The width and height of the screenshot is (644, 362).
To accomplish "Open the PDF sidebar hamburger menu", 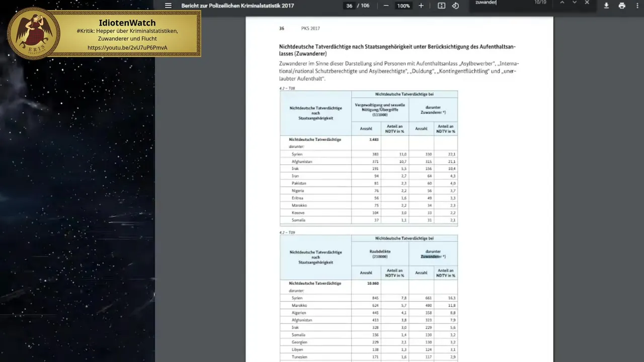I will point(168,6).
